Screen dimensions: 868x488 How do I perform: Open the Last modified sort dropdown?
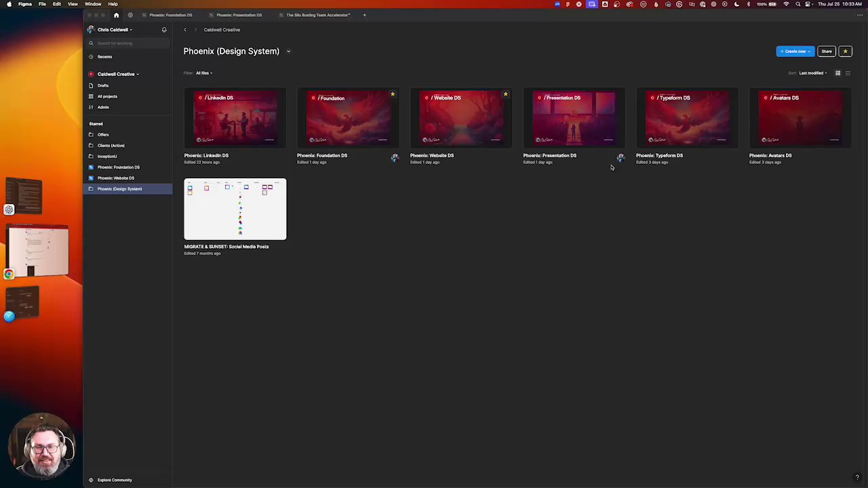pos(813,73)
